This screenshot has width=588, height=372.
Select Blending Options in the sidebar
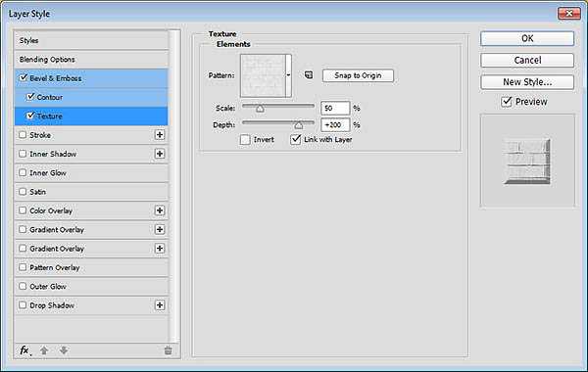pyautogui.click(x=91, y=59)
